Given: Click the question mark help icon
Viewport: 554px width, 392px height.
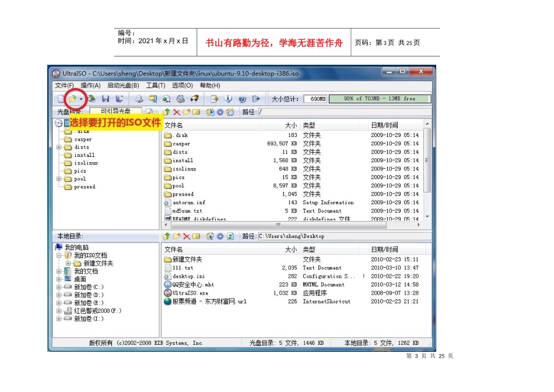Looking at the screenshot, I should coord(242,99).
